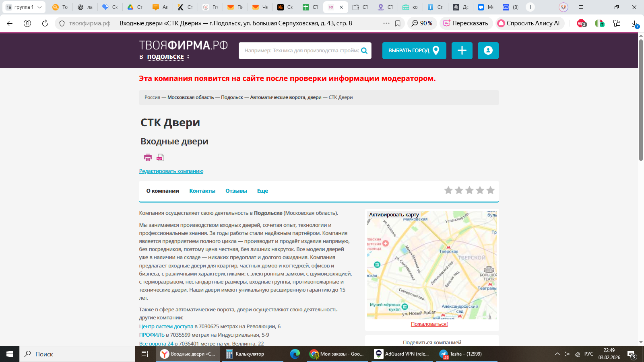
Task: Open the downloads arrow icon
Action: (x=635, y=24)
